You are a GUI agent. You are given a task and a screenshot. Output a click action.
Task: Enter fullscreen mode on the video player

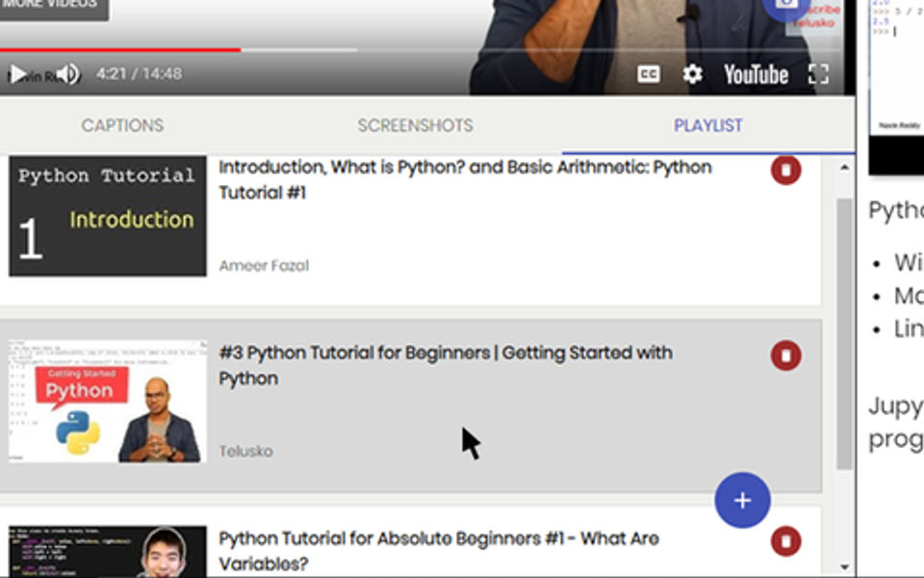click(x=818, y=74)
